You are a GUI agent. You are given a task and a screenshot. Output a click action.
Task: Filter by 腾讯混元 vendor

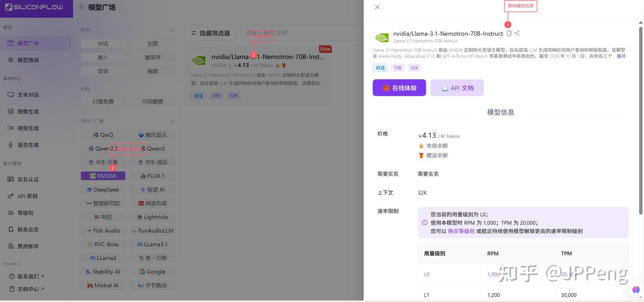[x=153, y=135]
